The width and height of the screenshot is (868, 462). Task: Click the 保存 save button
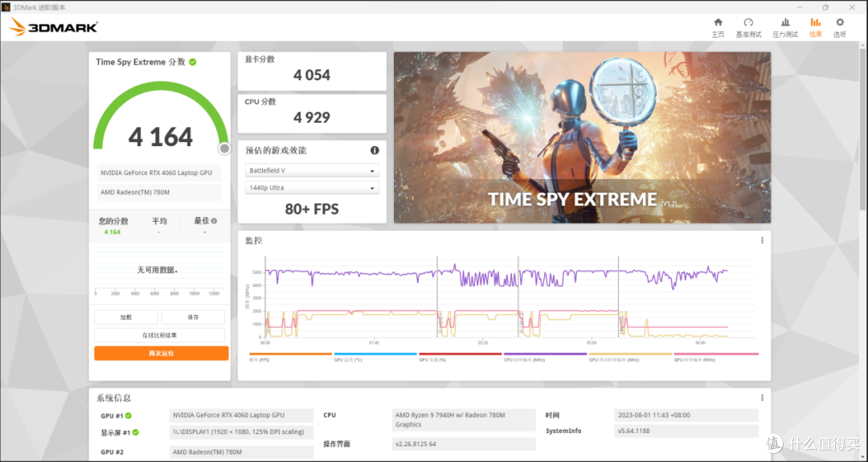[193, 317]
